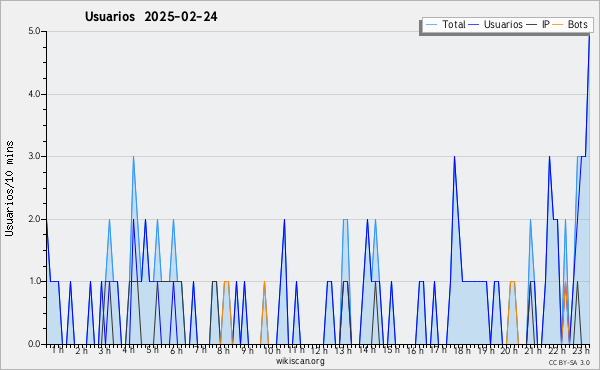Click the Total peak of 3 after 4 h
The width and height of the screenshot is (600, 370).
(133, 157)
